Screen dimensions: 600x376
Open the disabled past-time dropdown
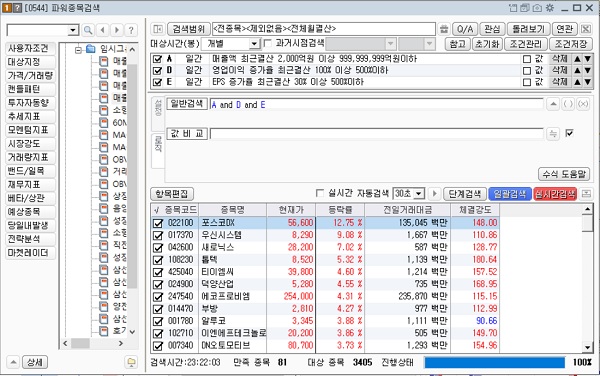430,44
